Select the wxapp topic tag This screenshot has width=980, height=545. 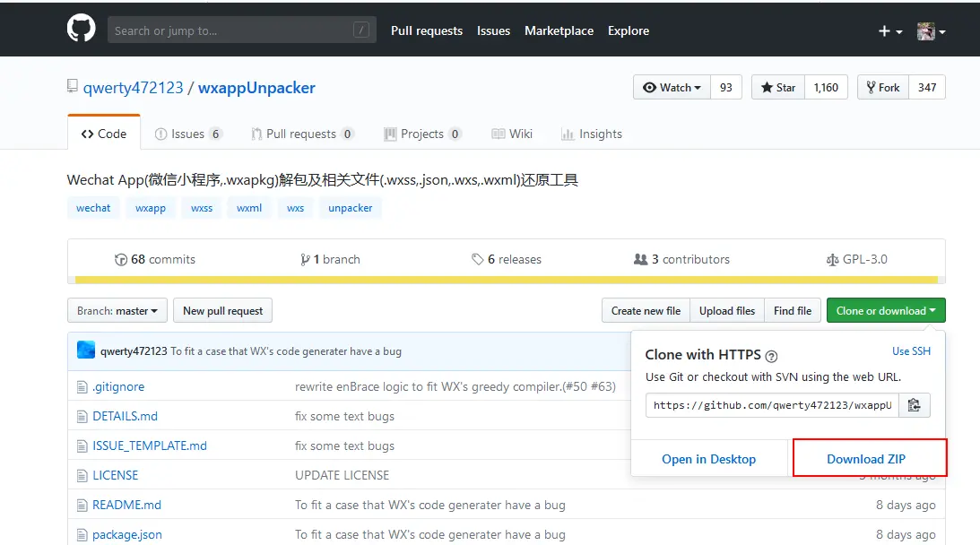[x=151, y=207]
